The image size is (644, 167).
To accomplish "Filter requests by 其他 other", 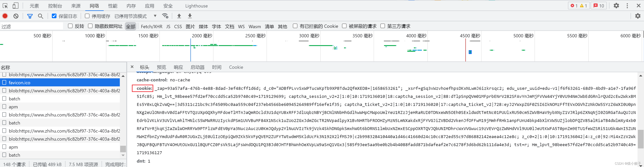I will 282,26.
